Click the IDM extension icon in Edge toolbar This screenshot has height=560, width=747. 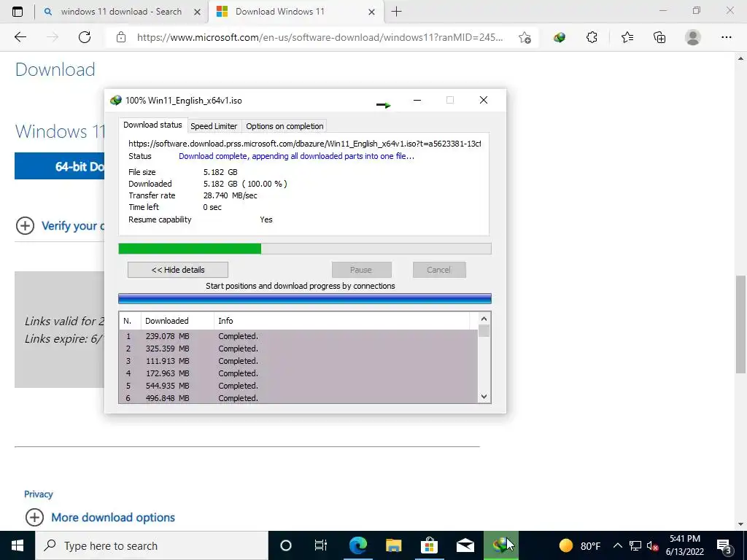tap(560, 37)
